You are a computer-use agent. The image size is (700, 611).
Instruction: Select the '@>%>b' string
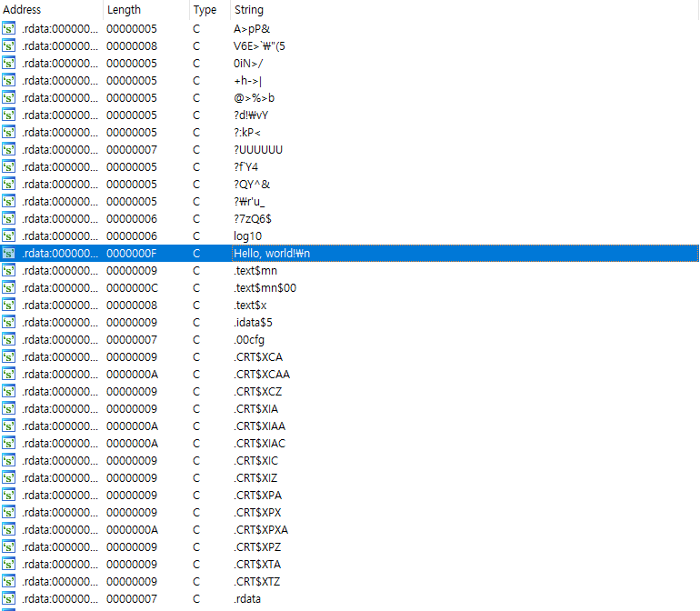pos(254,98)
